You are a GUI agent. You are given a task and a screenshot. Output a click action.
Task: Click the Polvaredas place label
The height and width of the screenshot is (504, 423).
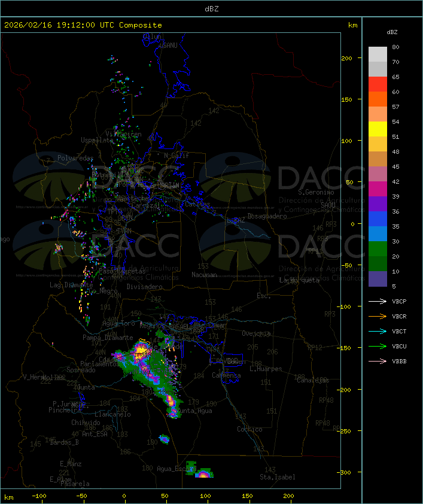click(x=75, y=158)
